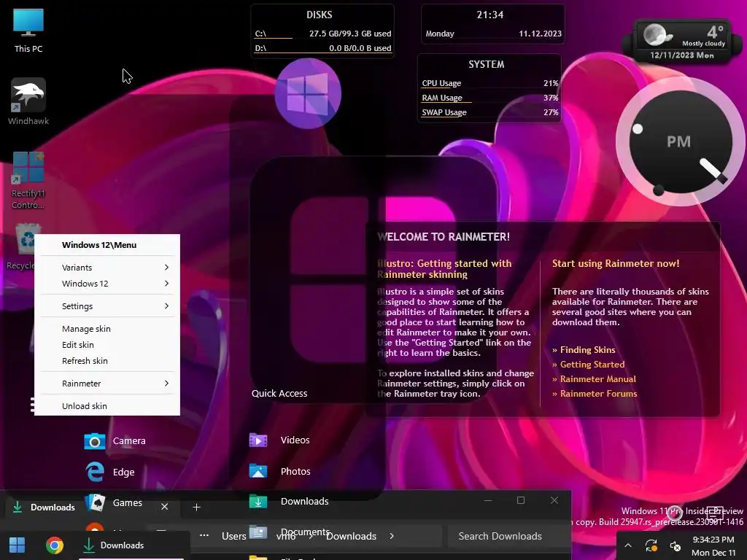Click the Games cards icon
This screenshot has height=560, width=747.
(x=95, y=502)
